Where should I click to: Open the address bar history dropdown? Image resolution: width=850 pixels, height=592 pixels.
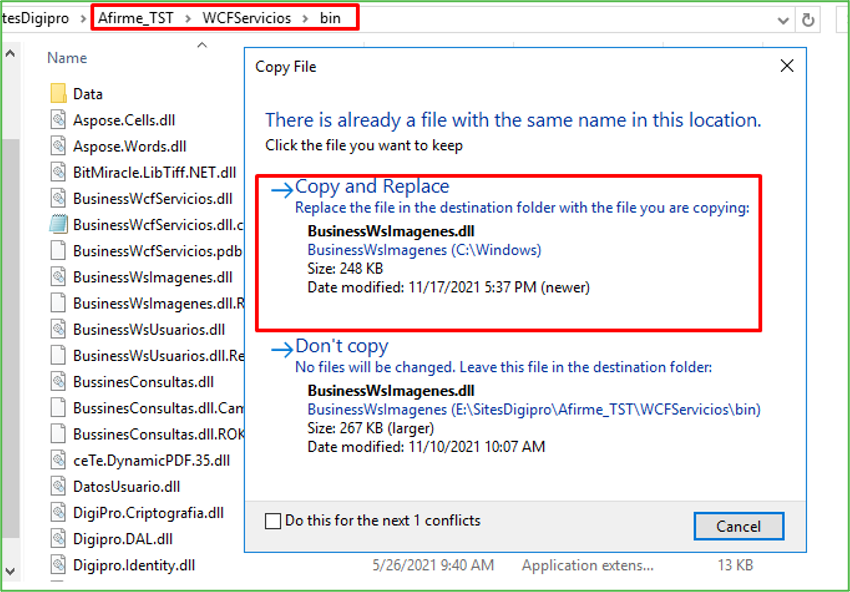780,19
